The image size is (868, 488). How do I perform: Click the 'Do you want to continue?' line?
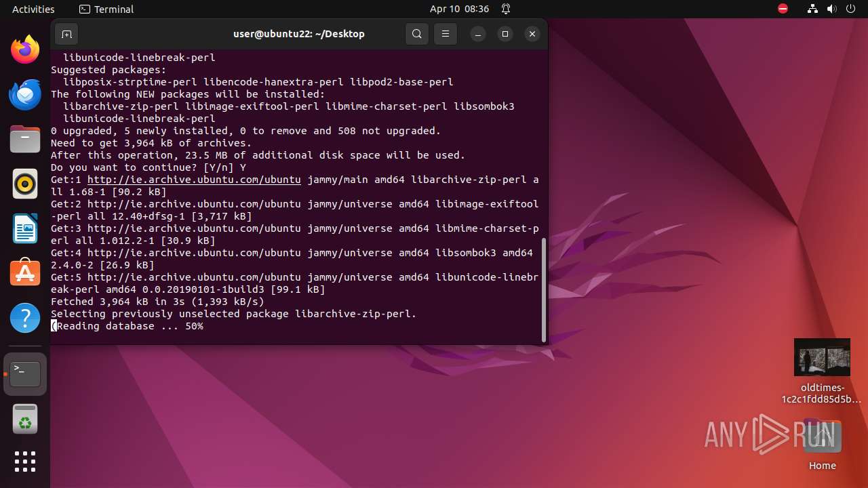[149, 167]
